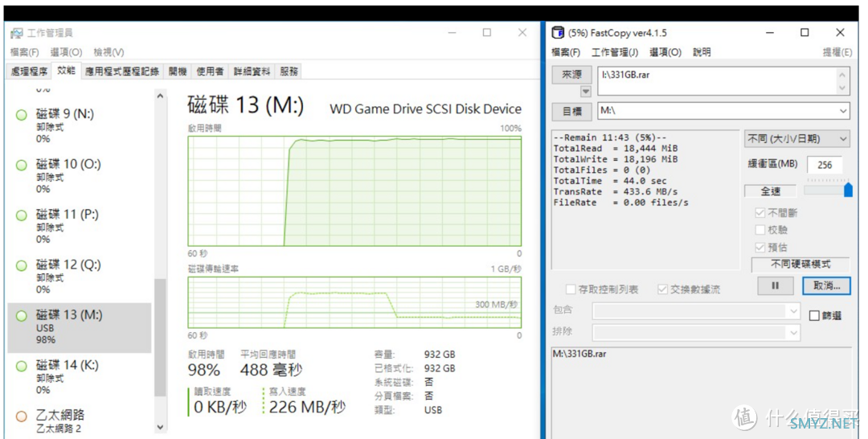This screenshot has width=868, height=439.
Task: Select the Disk 9 (N:) status circle icon
Action: [x=22, y=115]
